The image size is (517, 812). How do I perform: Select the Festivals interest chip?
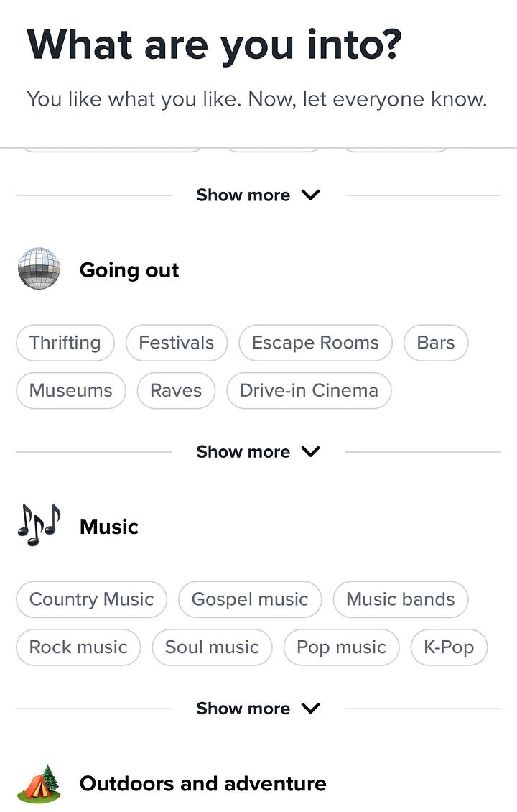point(176,343)
